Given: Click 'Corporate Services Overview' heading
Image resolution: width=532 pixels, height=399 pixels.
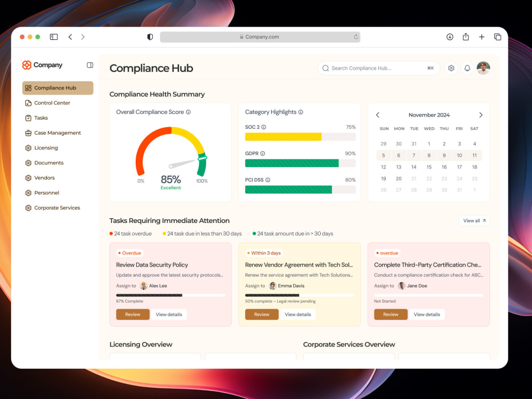Looking at the screenshot, I should tap(349, 344).
